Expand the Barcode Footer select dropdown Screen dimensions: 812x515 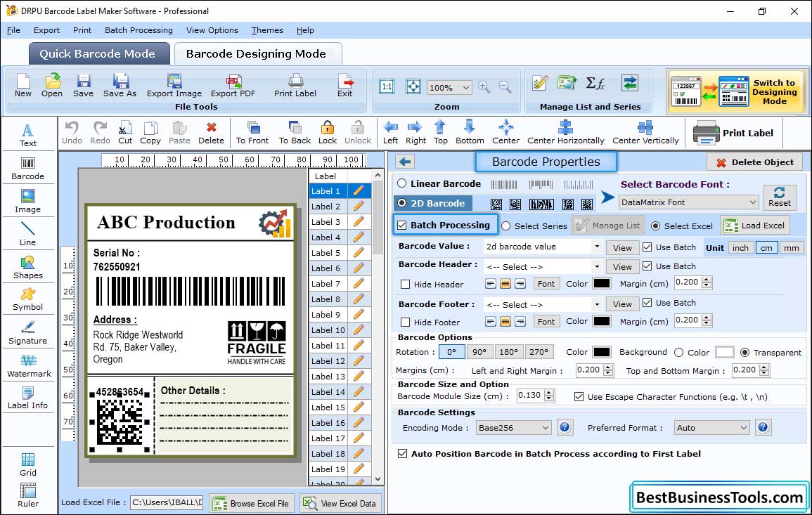click(597, 304)
